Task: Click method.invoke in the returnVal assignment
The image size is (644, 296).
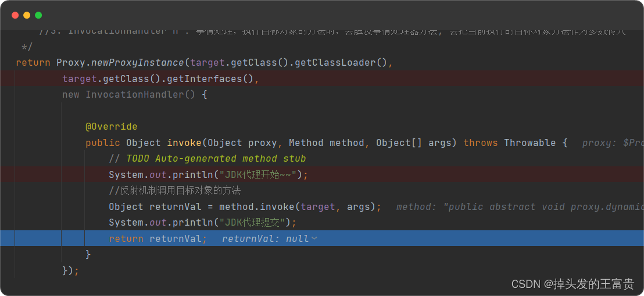Action: tap(257, 207)
